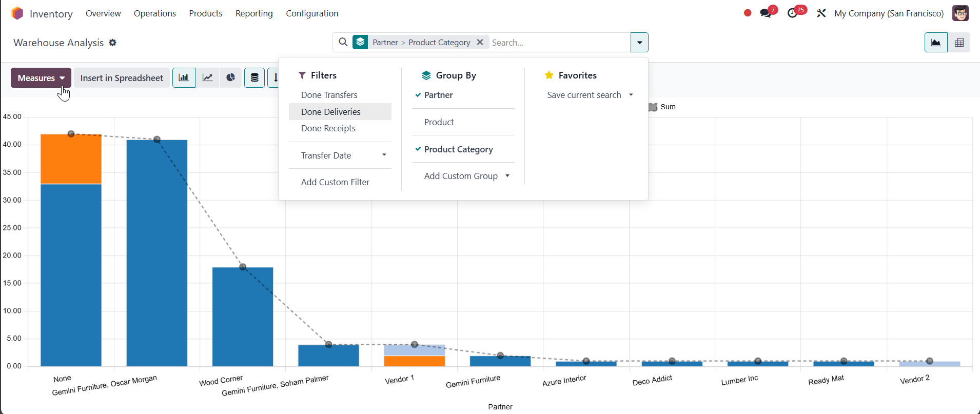Click the "Lumber Inc" axis label
Image resolution: width=980 pixels, height=414 pixels.
click(739, 381)
